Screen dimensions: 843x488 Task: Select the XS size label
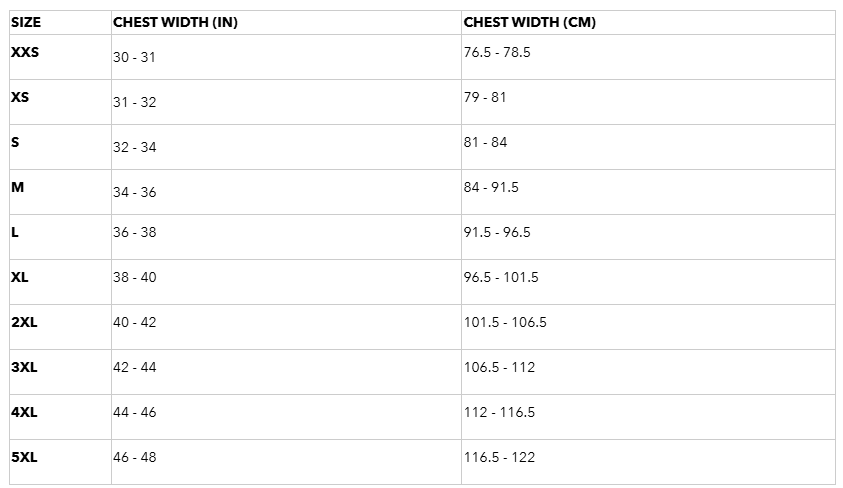(x=20, y=97)
